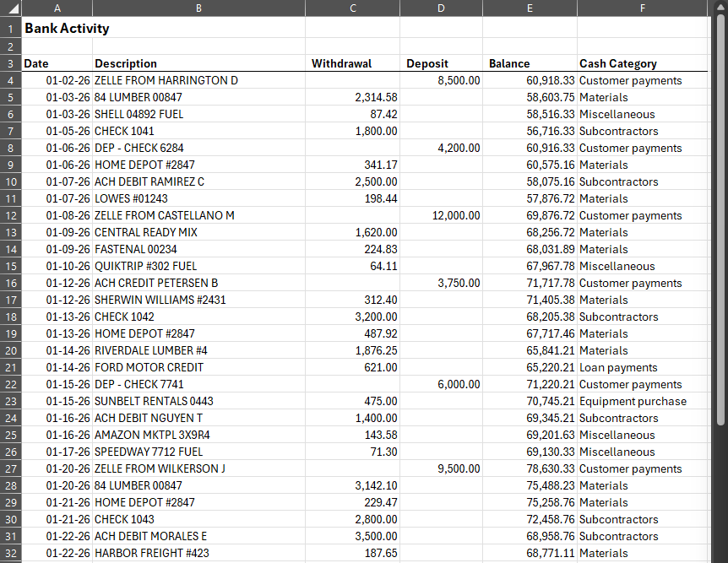Select the 487.92 withdrawal cell
Viewport: 728px width, 563px height.
(352, 333)
